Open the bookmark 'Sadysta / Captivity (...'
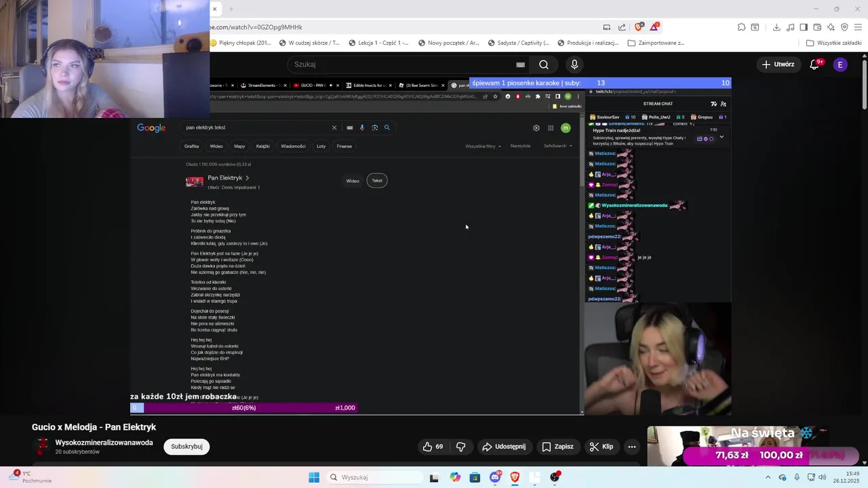The height and width of the screenshot is (488, 868). coord(517,43)
